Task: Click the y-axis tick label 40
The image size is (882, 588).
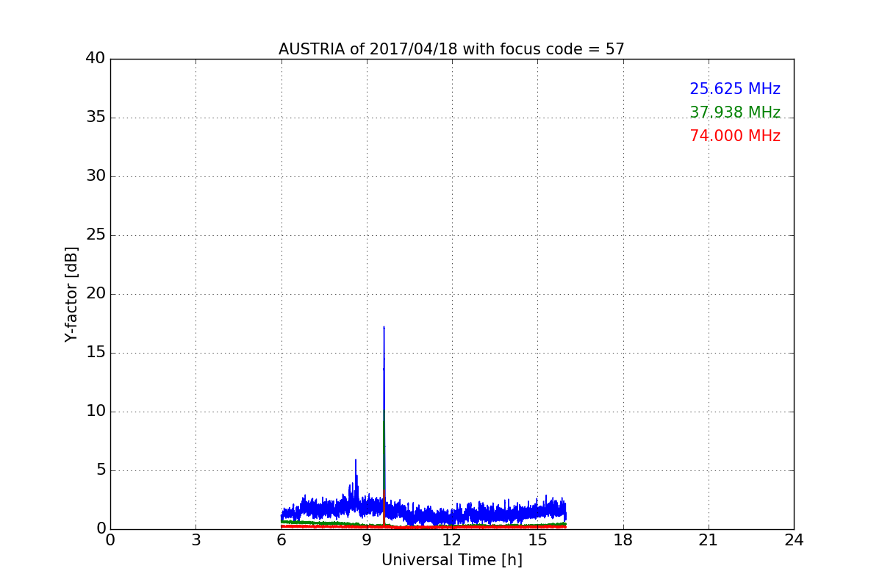Action: click(96, 59)
